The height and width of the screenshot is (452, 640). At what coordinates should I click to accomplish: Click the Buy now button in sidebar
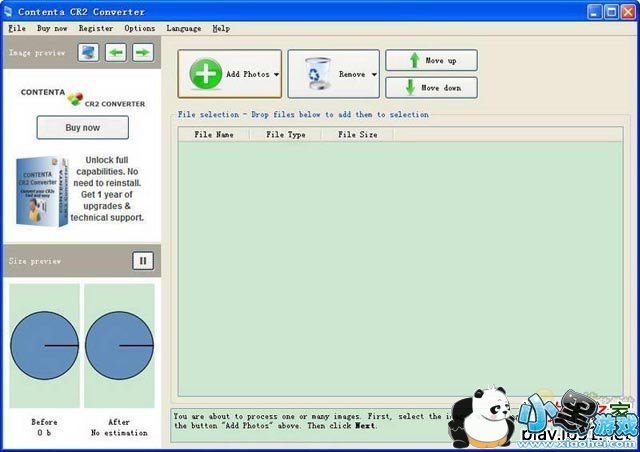[x=83, y=127]
